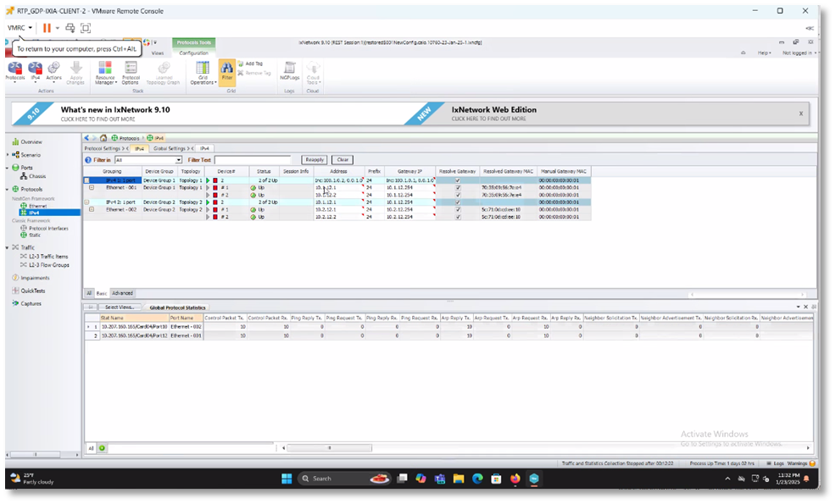Viewport: 835px width, 504px height.
Task: Collapse the IPv4 2 group row
Action: pyautogui.click(x=86, y=202)
